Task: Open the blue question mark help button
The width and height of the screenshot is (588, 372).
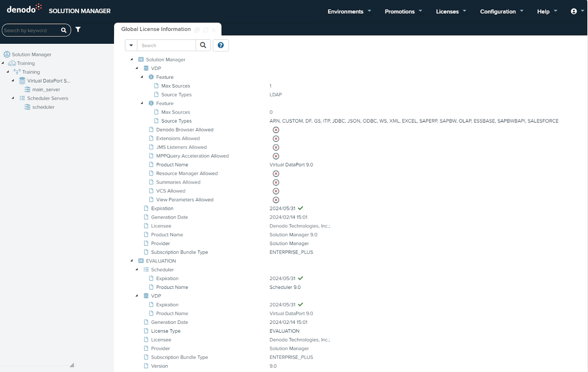Action: (221, 45)
